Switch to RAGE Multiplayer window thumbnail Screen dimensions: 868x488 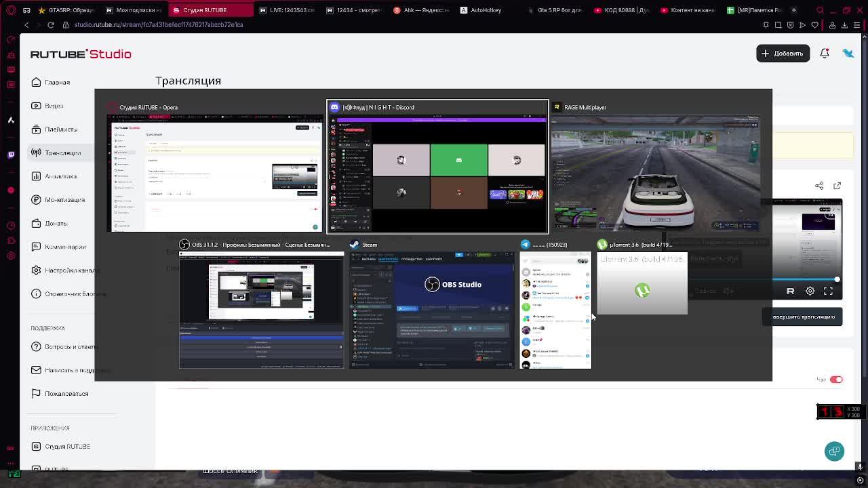[x=655, y=167]
